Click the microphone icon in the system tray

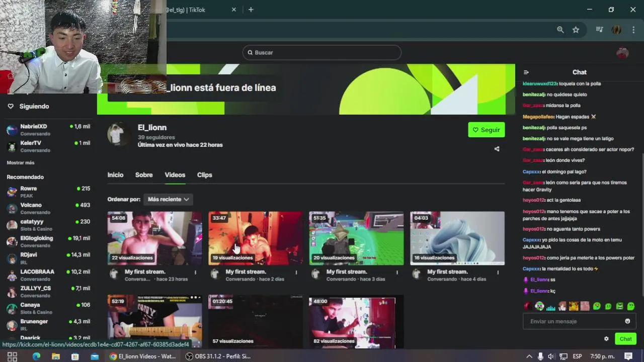coord(540,356)
